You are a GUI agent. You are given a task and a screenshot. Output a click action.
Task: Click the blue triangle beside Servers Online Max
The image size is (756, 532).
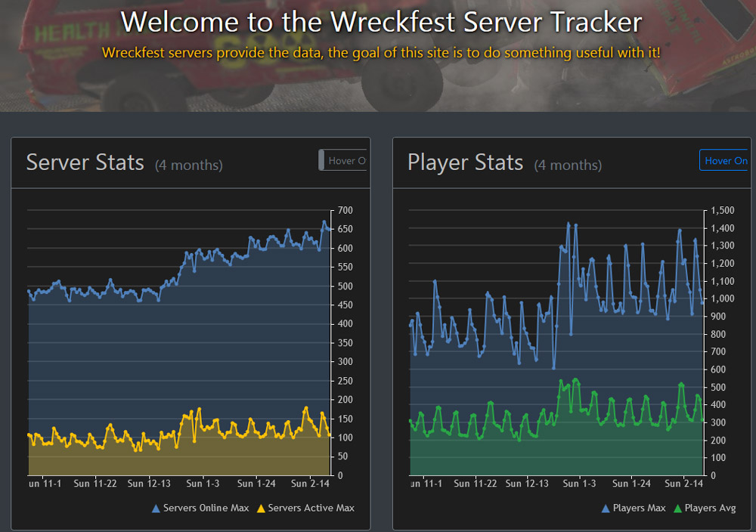pyautogui.click(x=156, y=509)
